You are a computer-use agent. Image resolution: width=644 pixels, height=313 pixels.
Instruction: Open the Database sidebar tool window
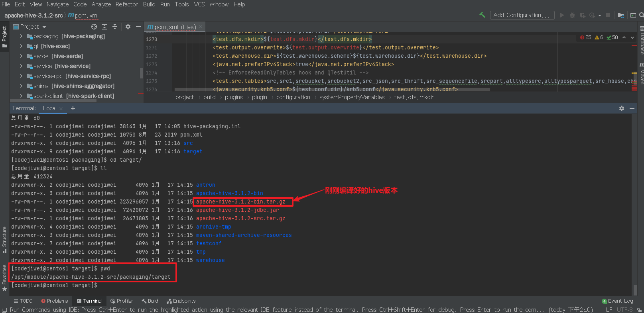641,41
